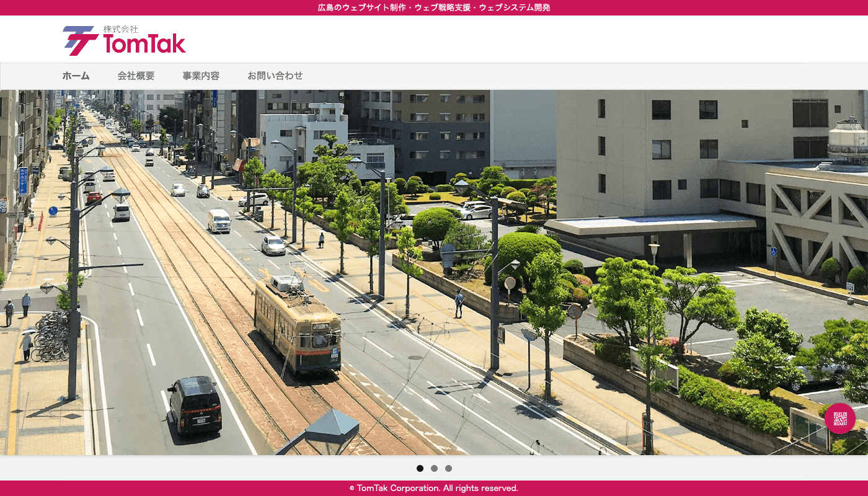868x496 pixels.
Task: Go to the ホーム menu item
Action: (76, 76)
